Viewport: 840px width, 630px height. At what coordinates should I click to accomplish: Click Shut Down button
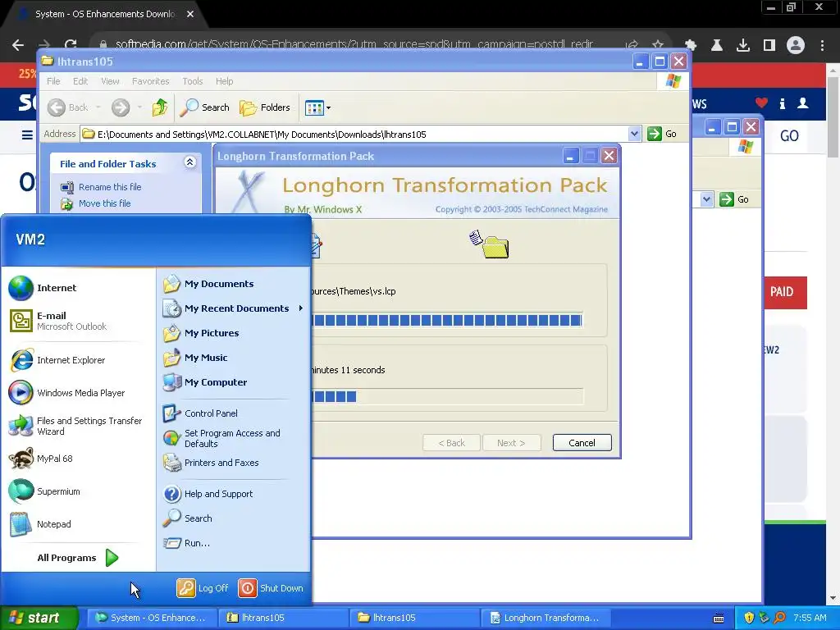pyautogui.click(x=271, y=587)
